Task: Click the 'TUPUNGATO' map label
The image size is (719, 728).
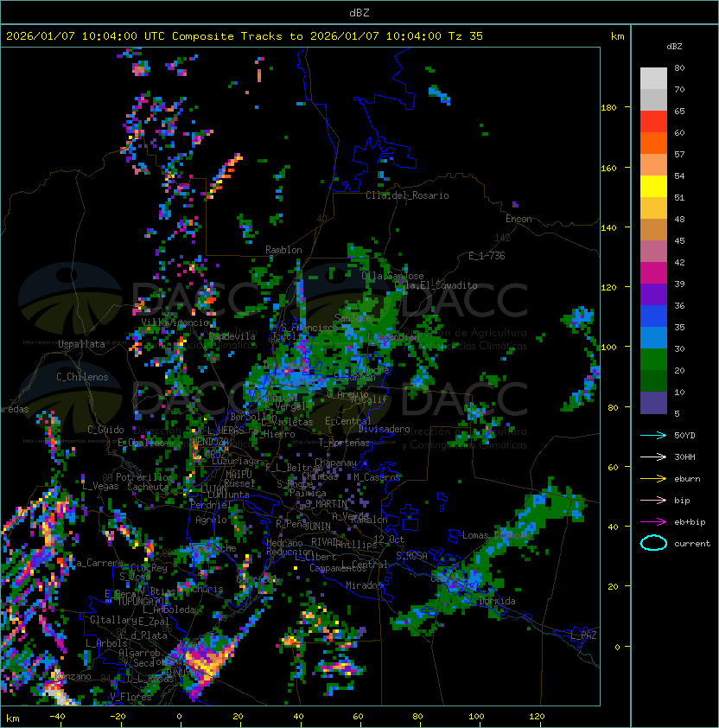Action: click(139, 601)
